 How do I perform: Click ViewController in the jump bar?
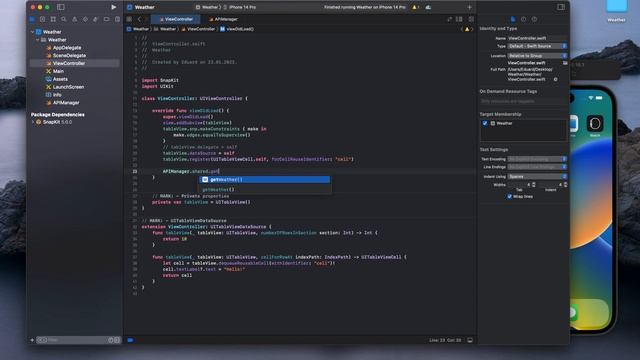click(198, 29)
